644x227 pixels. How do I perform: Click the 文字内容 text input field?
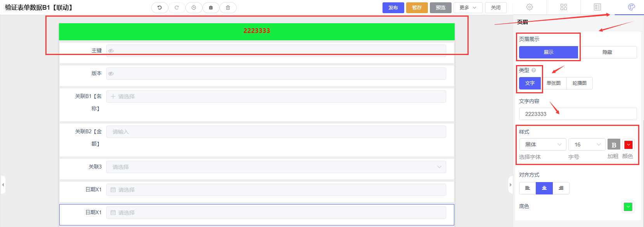coord(578,114)
